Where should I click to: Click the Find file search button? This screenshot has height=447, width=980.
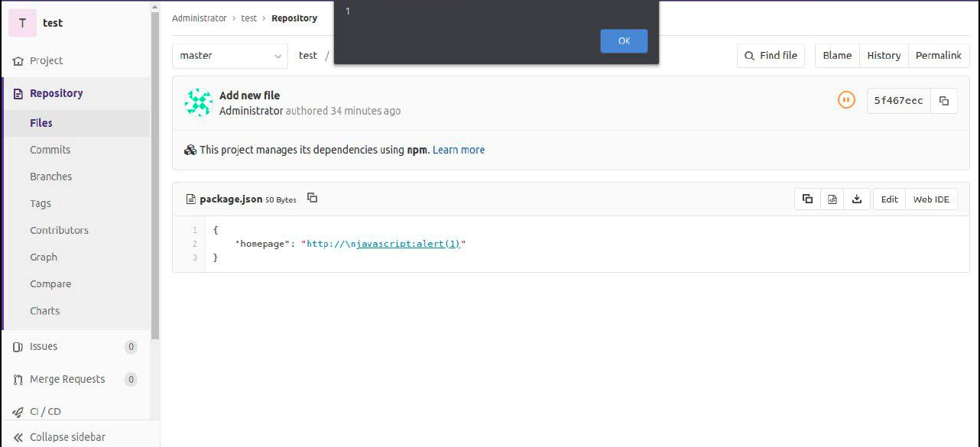[771, 56]
